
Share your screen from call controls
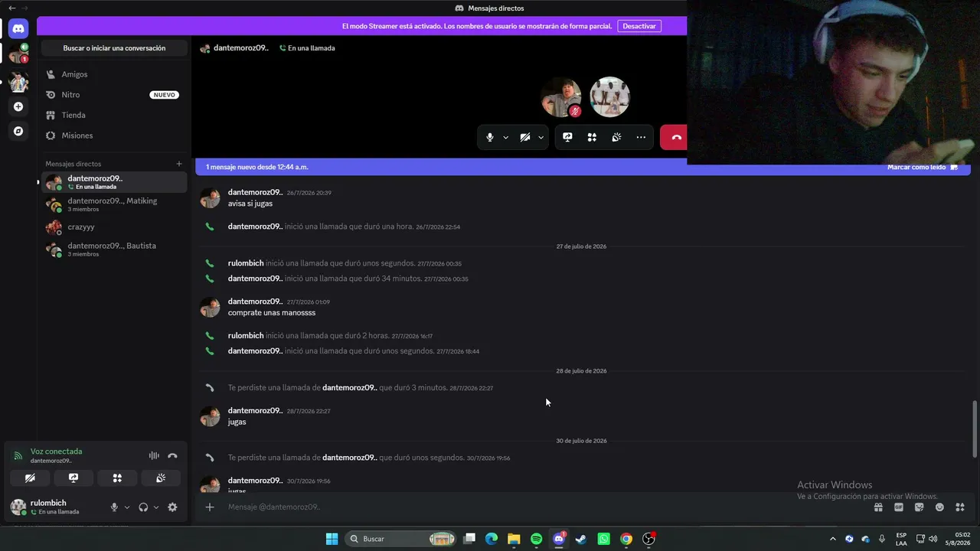tap(567, 138)
